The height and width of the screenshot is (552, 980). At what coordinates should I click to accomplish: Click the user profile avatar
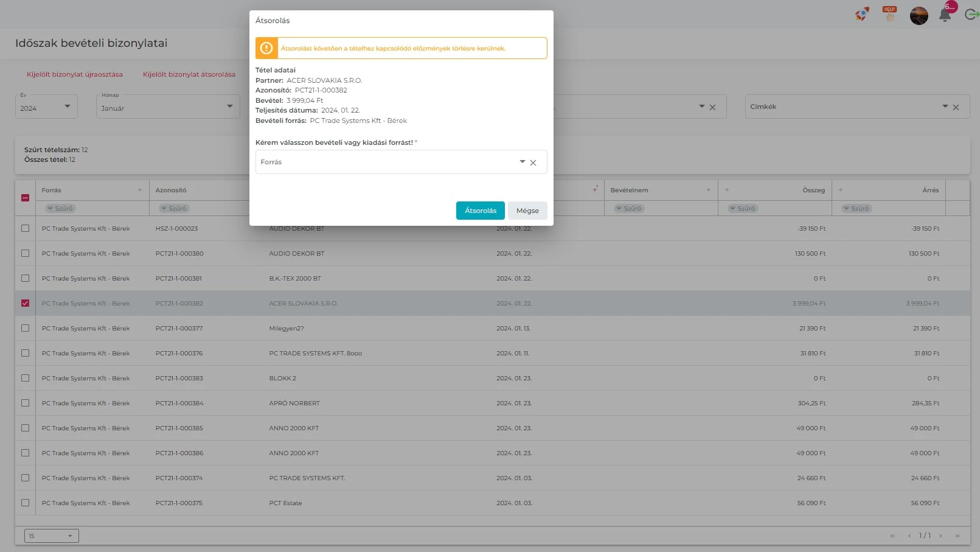pyautogui.click(x=919, y=15)
